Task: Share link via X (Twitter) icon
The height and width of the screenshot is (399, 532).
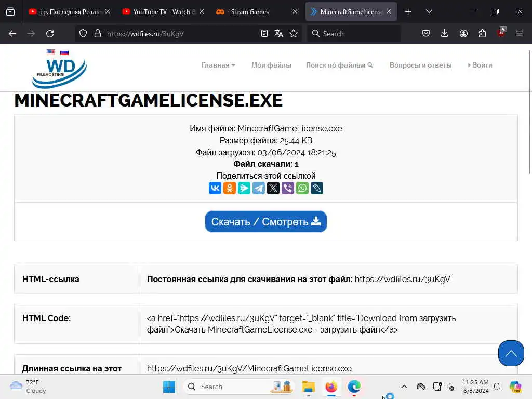Action: 273,188
